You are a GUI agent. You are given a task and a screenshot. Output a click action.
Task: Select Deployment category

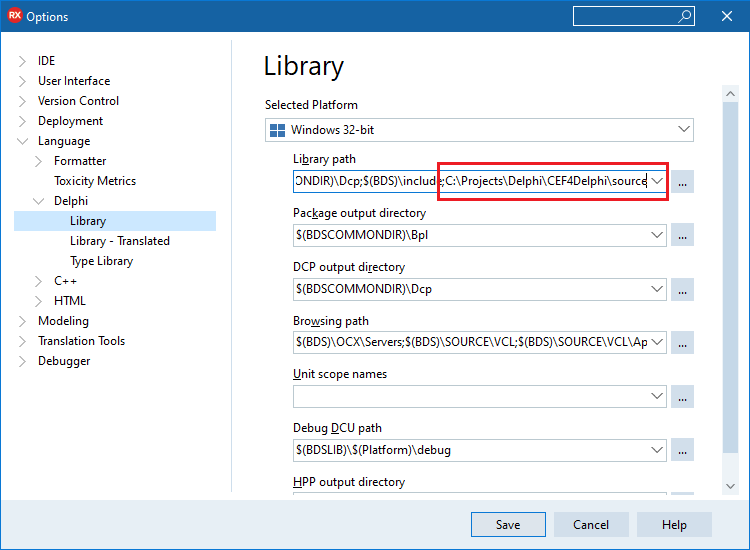point(70,121)
